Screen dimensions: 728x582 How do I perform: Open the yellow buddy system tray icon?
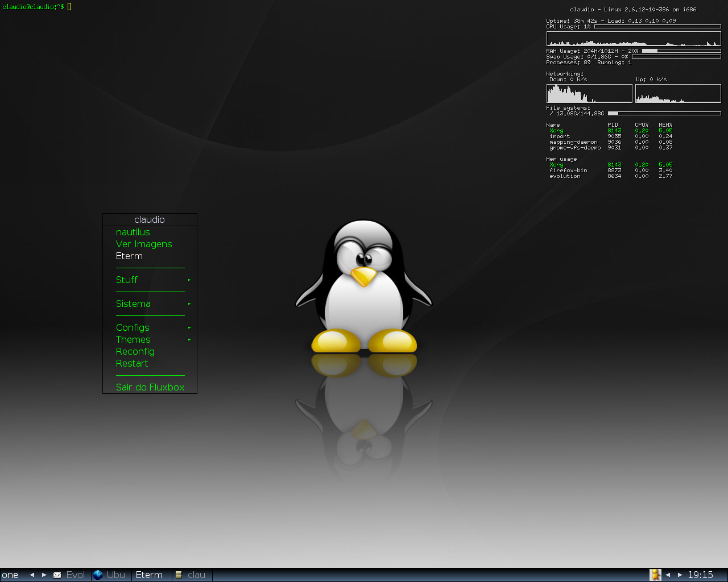(655, 575)
